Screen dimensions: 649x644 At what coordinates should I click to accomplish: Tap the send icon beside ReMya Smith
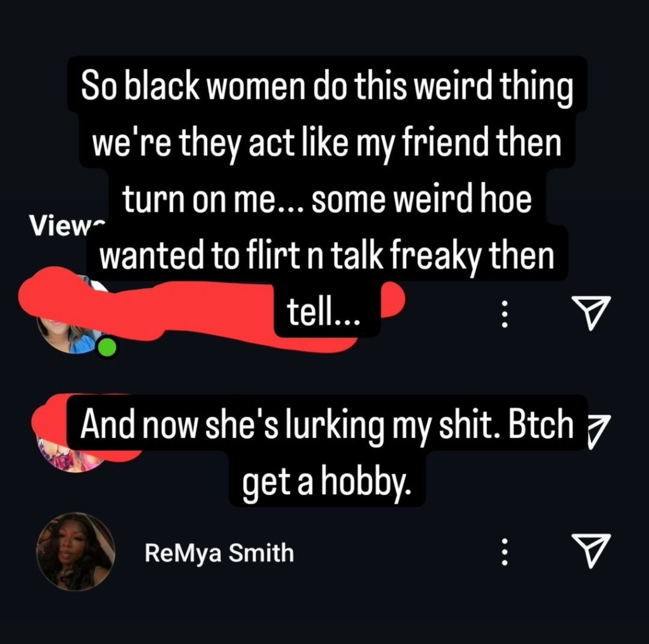tap(591, 550)
